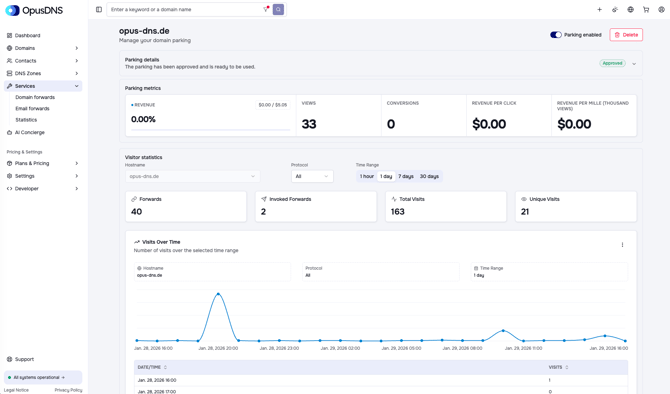Click the DNS Zones server icon
This screenshot has height=394, width=670.
pyautogui.click(x=9, y=73)
